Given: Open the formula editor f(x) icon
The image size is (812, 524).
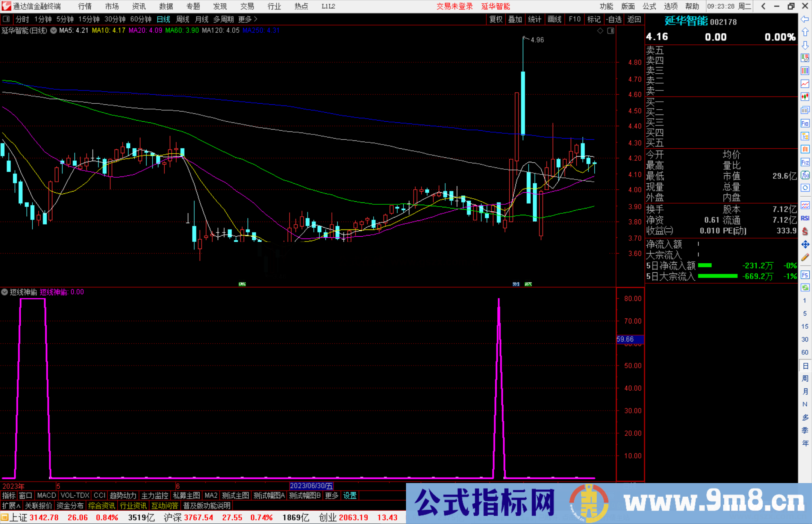Looking at the screenshot, I should click(805, 174).
